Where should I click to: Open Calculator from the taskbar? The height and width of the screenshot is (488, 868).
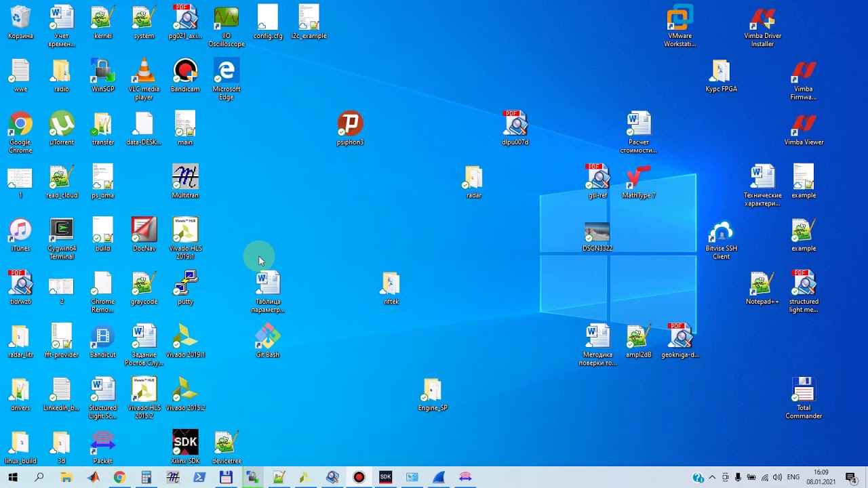coord(146,477)
